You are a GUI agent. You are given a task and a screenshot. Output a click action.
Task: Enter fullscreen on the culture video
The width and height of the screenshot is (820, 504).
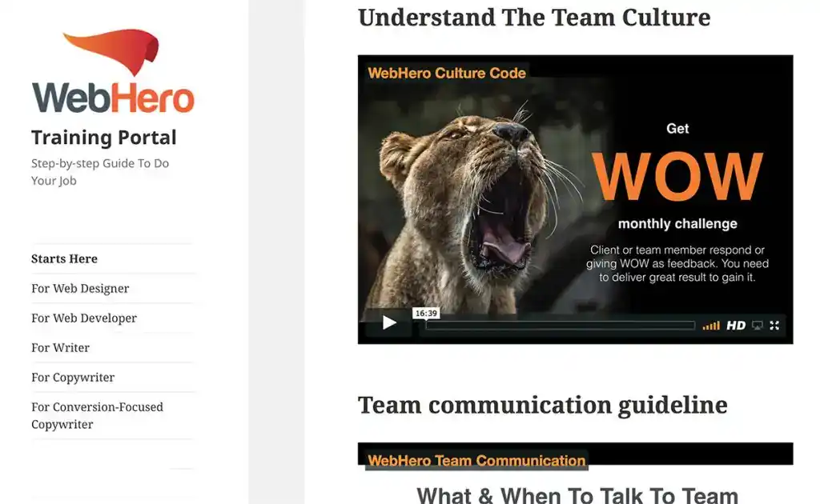coord(774,326)
